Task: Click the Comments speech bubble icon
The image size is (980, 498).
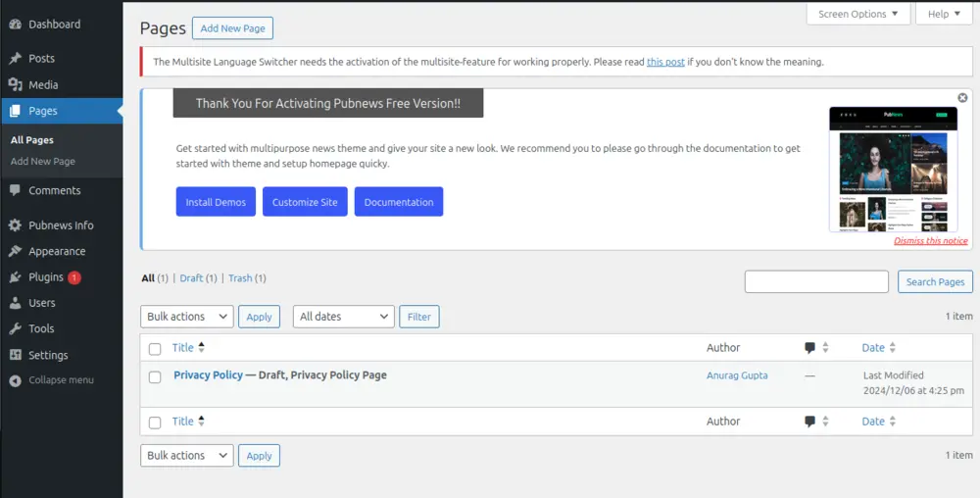Action: (x=15, y=190)
